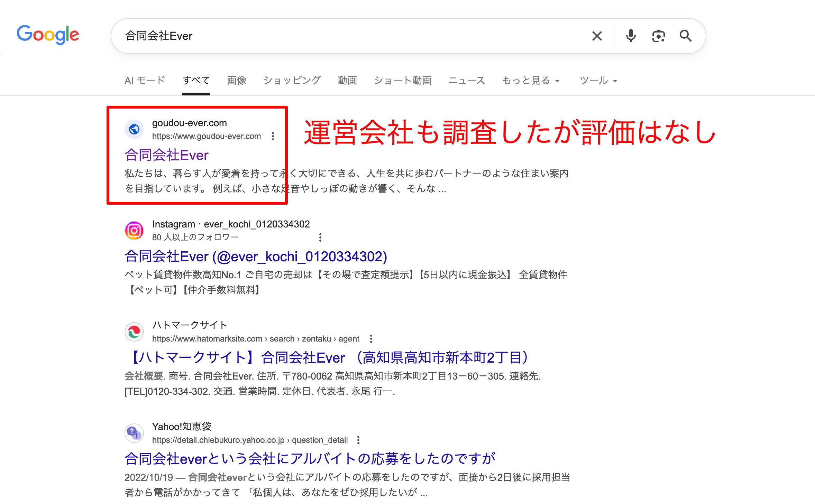The width and height of the screenshot is (815, 504).
Task: Click the detail.chiebukuro.yahoo.co.jp URL breadcrumb
Action: [x=250, y=440]
